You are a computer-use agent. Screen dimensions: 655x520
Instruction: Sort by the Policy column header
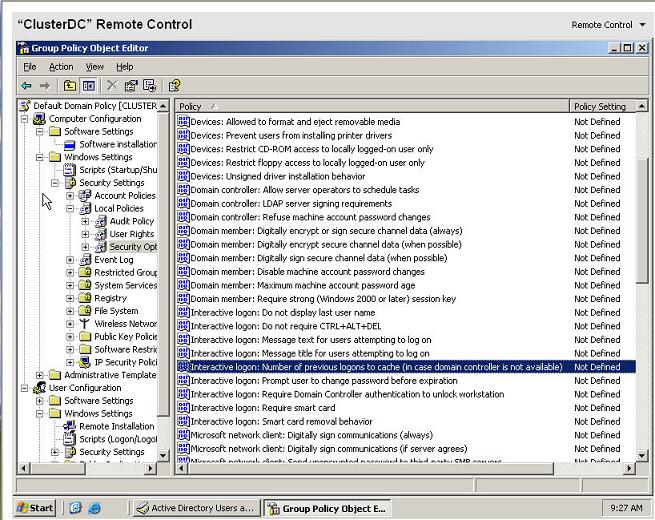pyautogui.click(x=372, y=107)
